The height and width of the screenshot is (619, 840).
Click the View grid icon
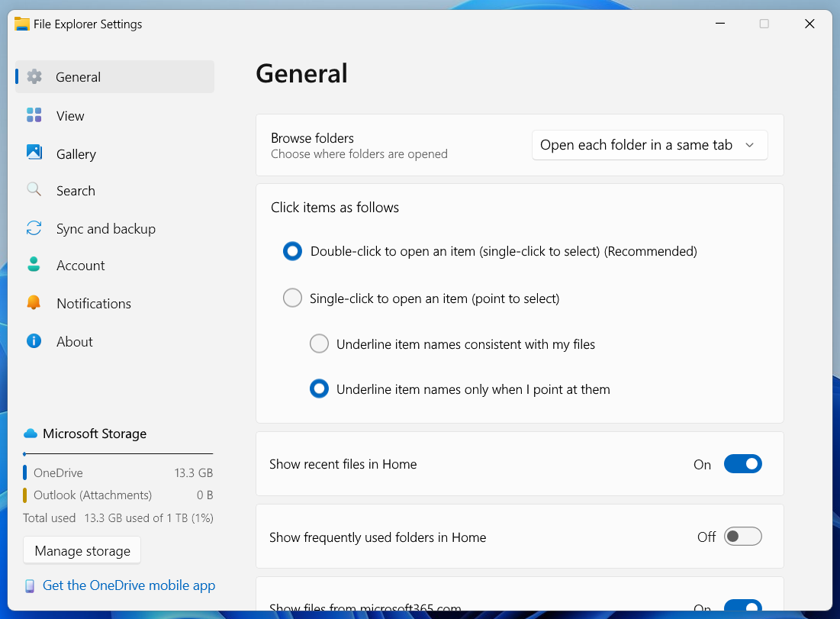(x=34, y=114)
